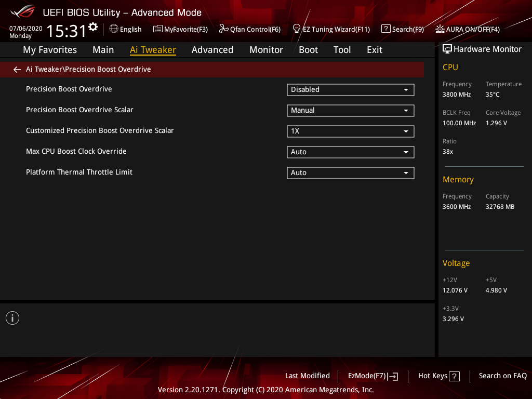Launch Qfan Control(F6) label
The image size is (532, 399).
(x=256, y=30)
